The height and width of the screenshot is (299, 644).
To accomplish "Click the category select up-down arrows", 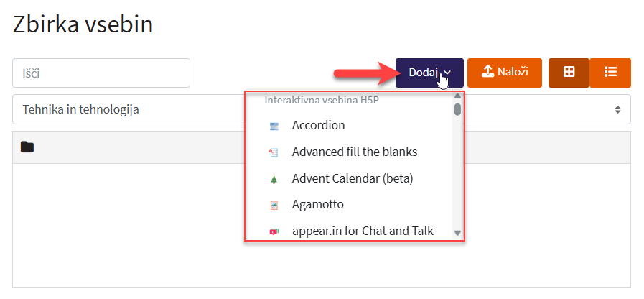I will point(617,110).
